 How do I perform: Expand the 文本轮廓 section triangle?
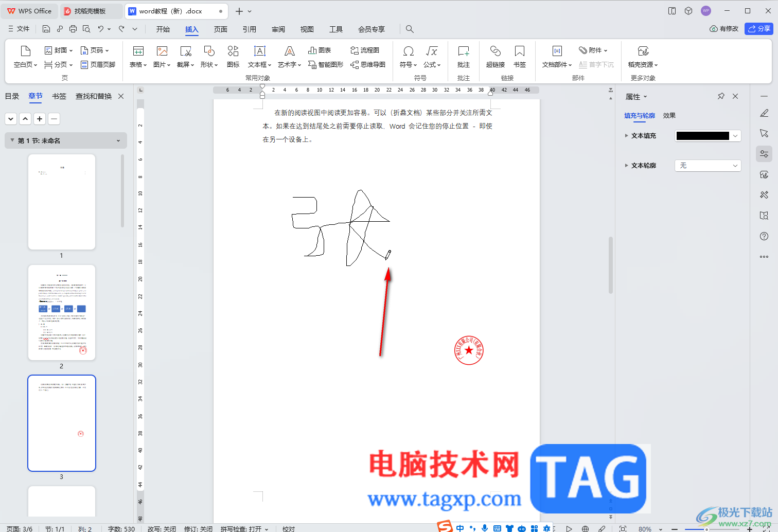coord(626,166)
